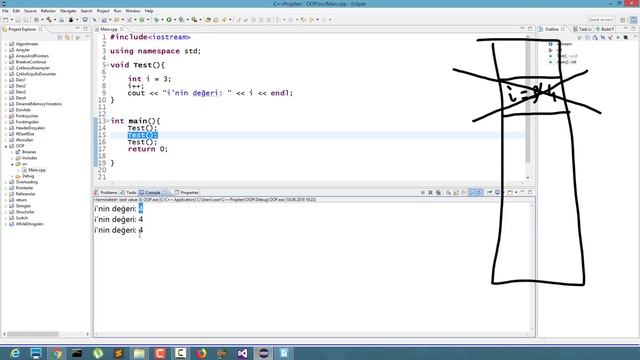Viewport: 640px width, 360px height.
Task: Open Visual Studio from the taskbar
Action: pos(242,353)
